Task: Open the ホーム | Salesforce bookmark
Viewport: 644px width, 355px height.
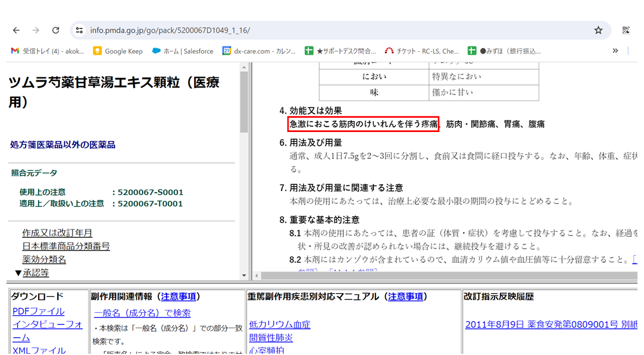Action: [x=182, y=51]
